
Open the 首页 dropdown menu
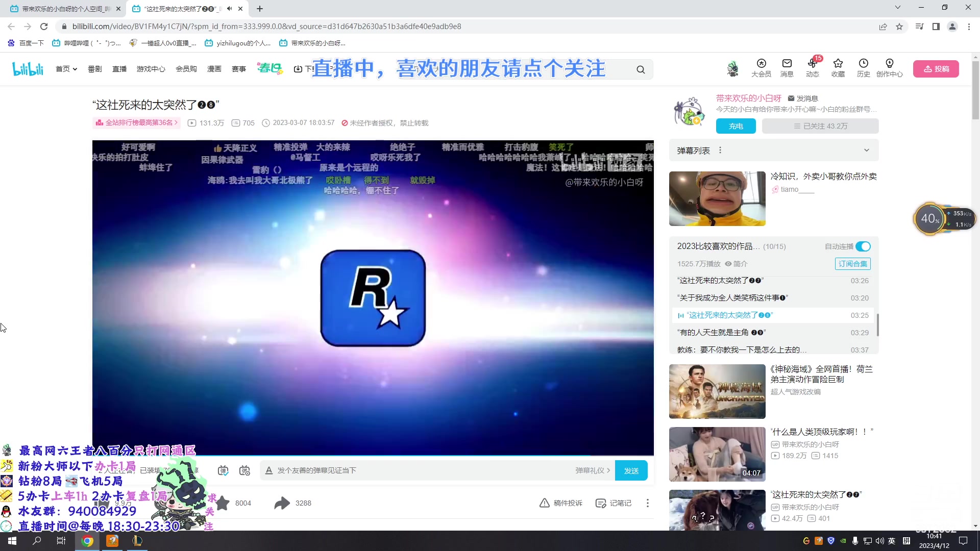(66, 69)
